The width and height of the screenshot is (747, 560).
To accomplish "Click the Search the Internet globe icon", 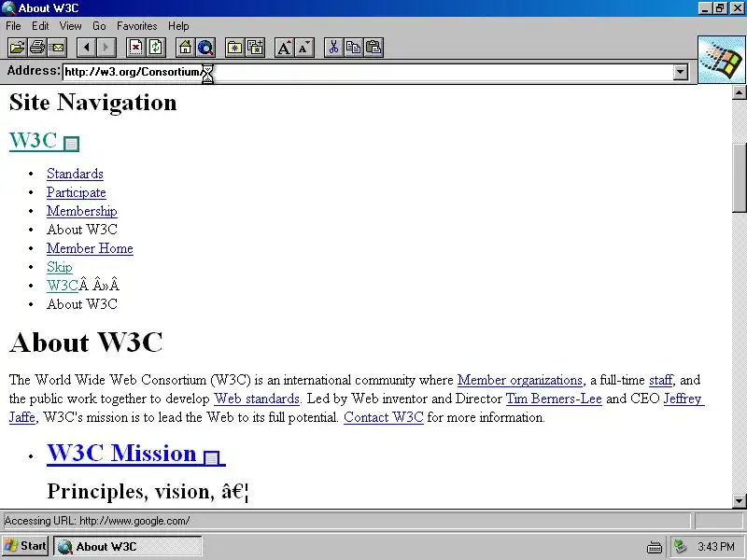I will (205, 48).
